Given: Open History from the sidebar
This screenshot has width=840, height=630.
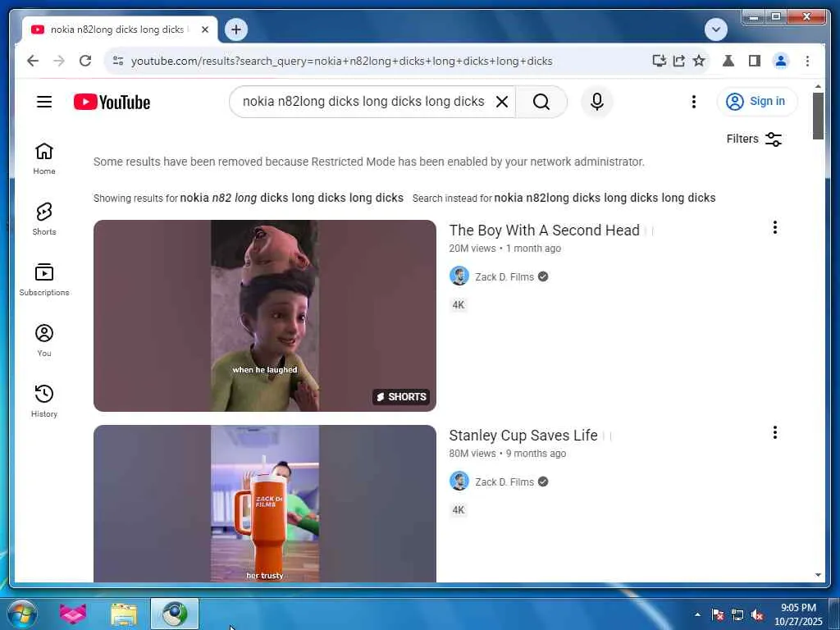Looking at the screenshot, I should pyautogui.click(x=44, y=401).
